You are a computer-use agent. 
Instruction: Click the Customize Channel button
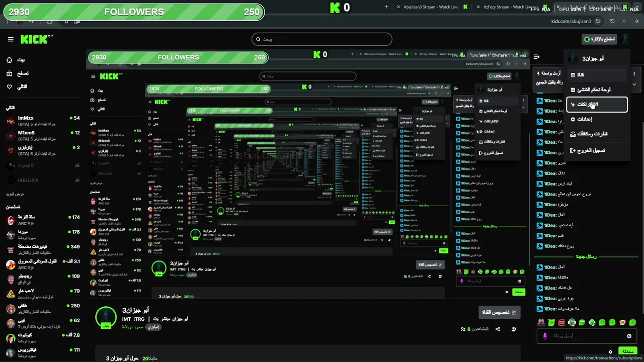point(500,312)
